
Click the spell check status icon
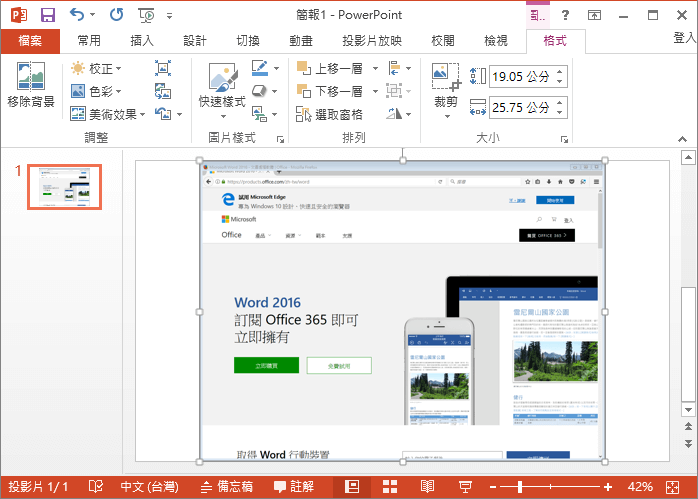pyautogui.click(x=95, y=487)
